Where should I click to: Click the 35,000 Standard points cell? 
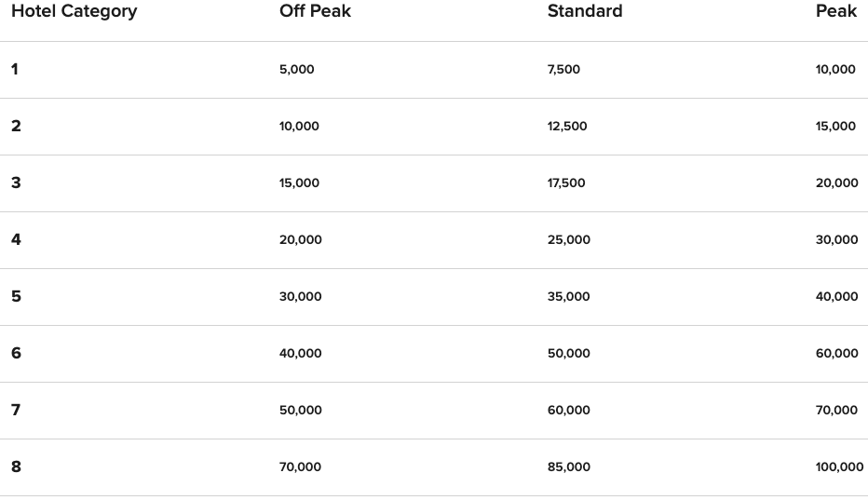[x=568, y=297]
